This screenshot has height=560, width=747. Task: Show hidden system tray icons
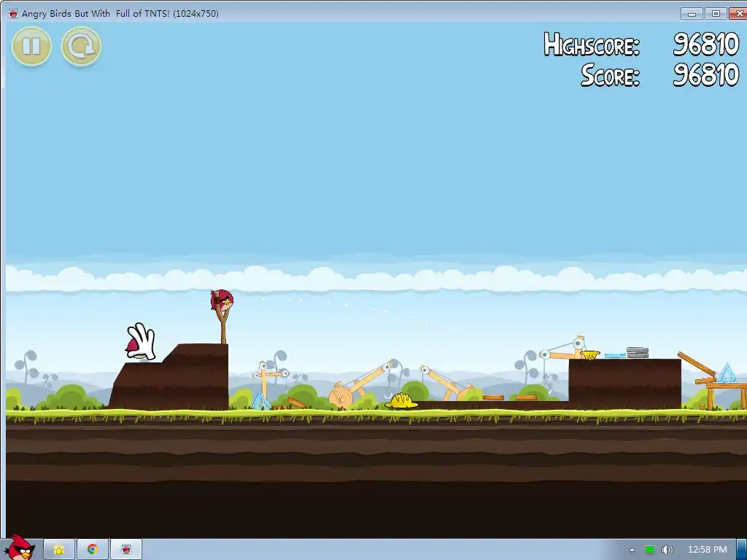tap(632, 550)
